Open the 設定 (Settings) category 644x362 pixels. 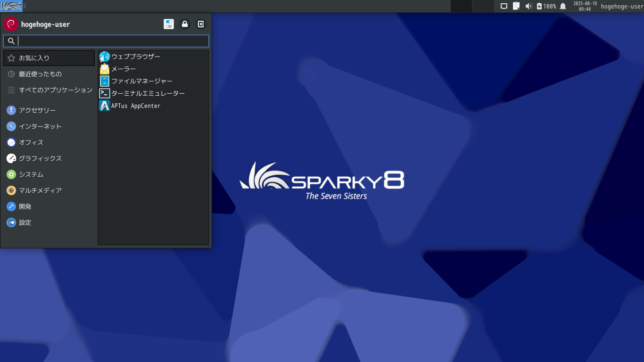[x=25, y=222]
